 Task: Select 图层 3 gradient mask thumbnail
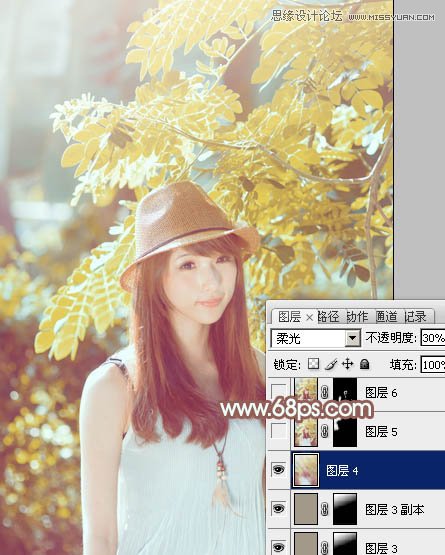[345, 544]
